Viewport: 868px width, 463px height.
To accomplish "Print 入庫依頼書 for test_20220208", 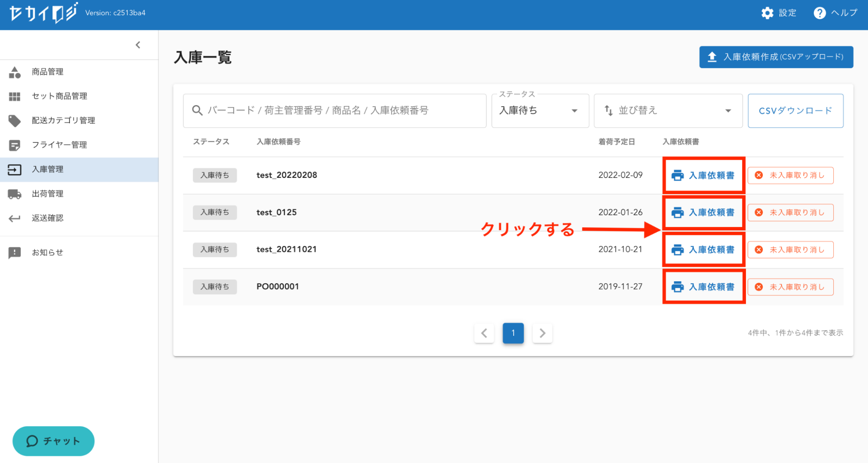I will click(703, 175).
